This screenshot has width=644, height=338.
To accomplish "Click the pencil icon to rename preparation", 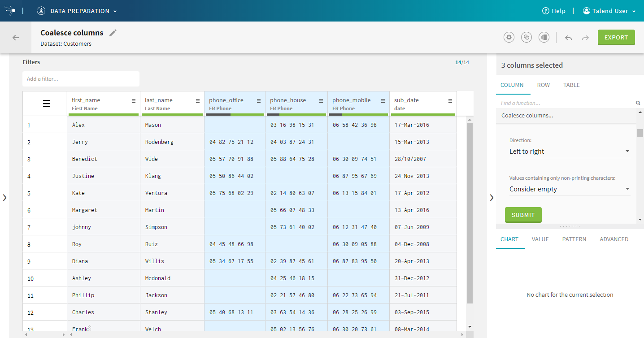I will click(x=113, y=33).
